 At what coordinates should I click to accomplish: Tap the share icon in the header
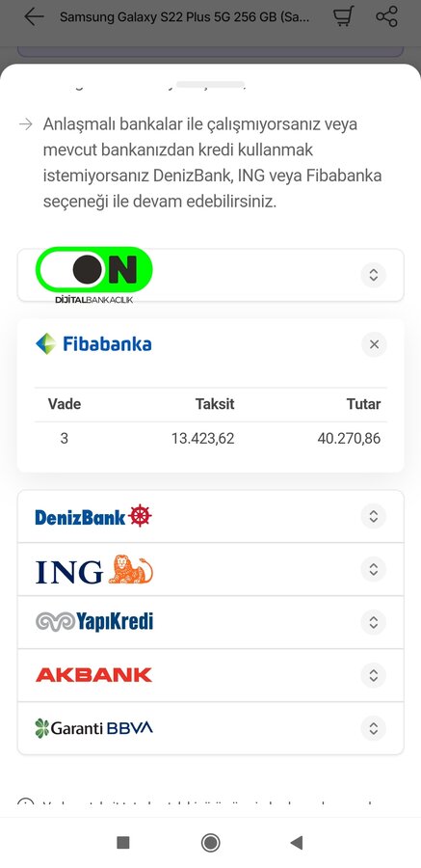coord(386,16)
